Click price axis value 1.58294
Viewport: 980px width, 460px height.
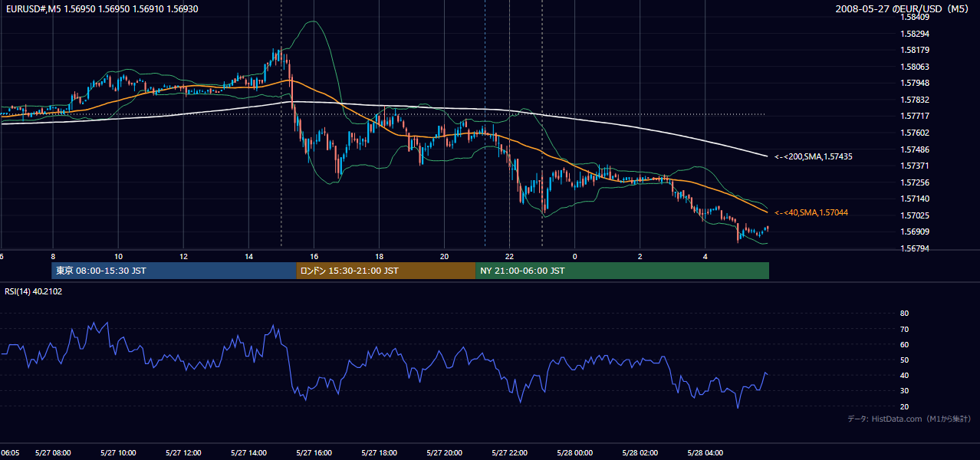point(916,34)
